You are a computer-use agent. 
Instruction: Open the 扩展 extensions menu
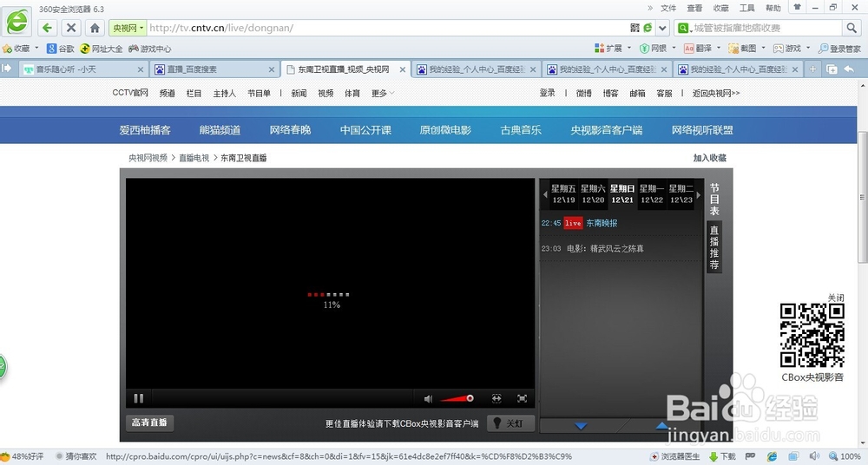pyautogui.click(x=612, y=49)
